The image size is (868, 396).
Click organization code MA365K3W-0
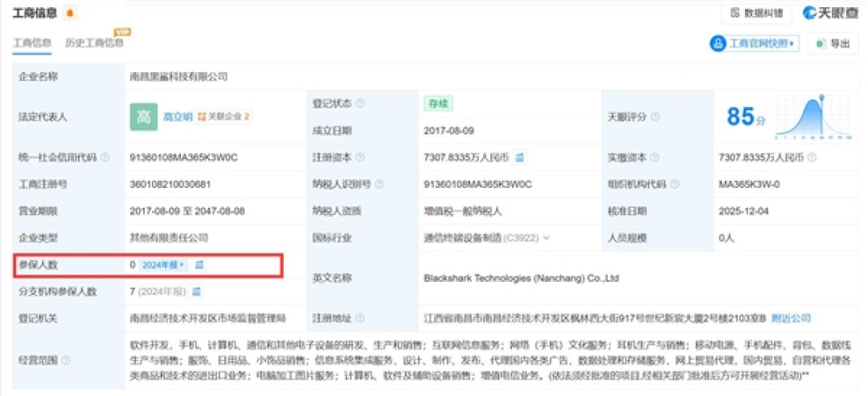click(749, 184)
